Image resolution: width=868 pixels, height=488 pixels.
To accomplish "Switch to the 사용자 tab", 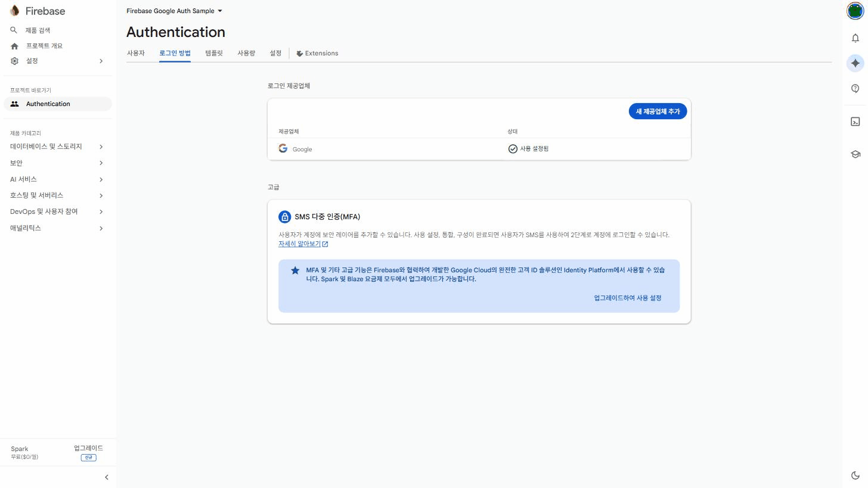I will coord(136,53).
